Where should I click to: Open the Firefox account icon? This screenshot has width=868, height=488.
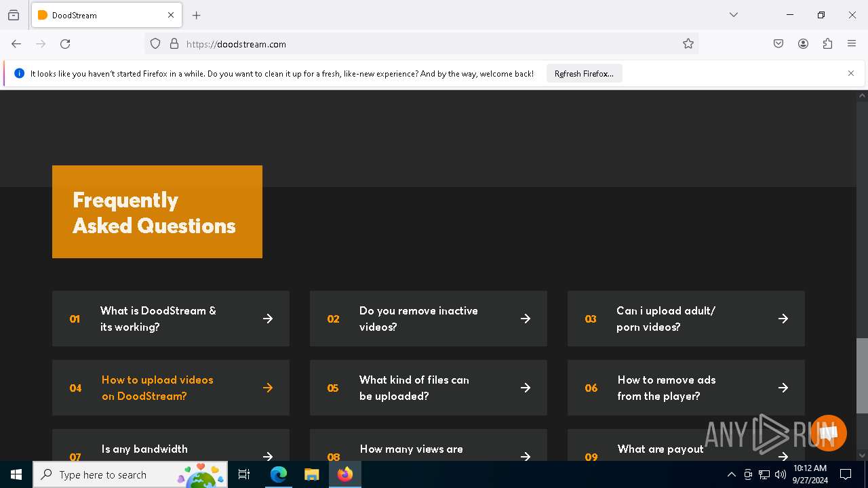(803, 44)
